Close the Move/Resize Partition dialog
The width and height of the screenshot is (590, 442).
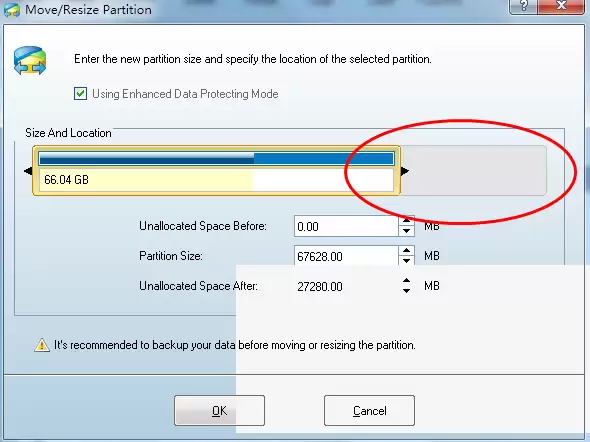561,6
